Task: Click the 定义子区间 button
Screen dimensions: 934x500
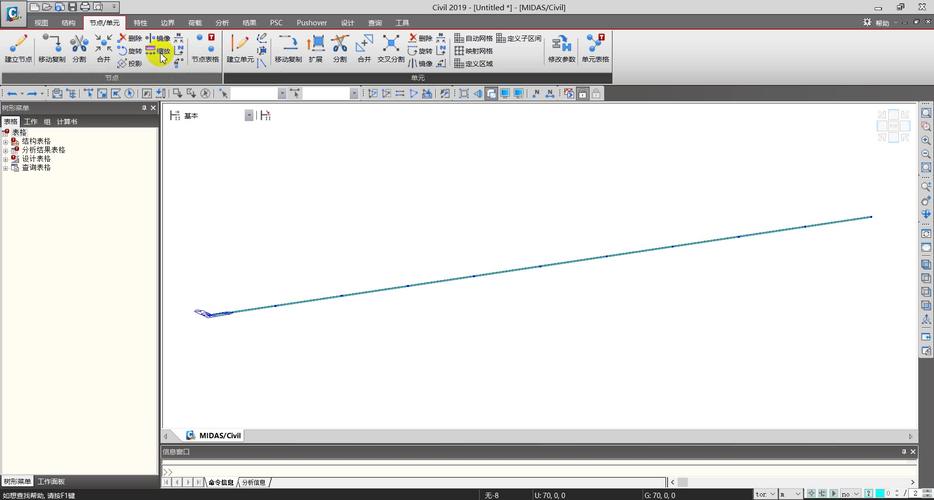Action: (518, 38)
